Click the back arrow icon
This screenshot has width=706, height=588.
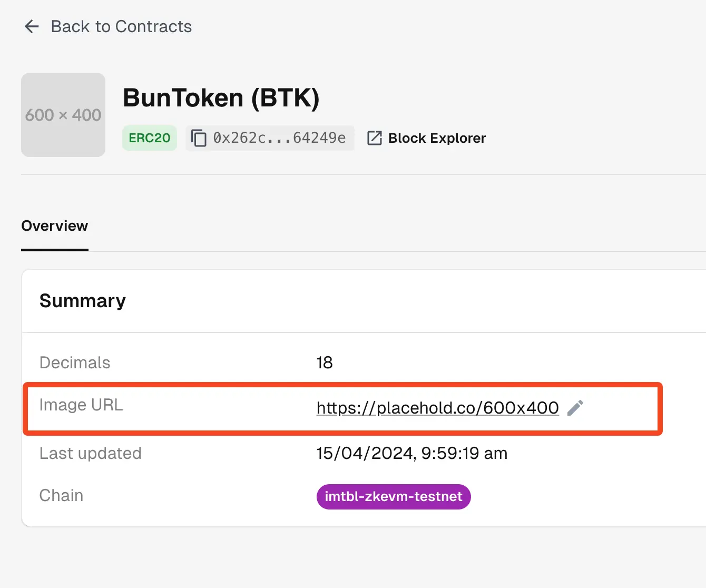pos(32,26)
